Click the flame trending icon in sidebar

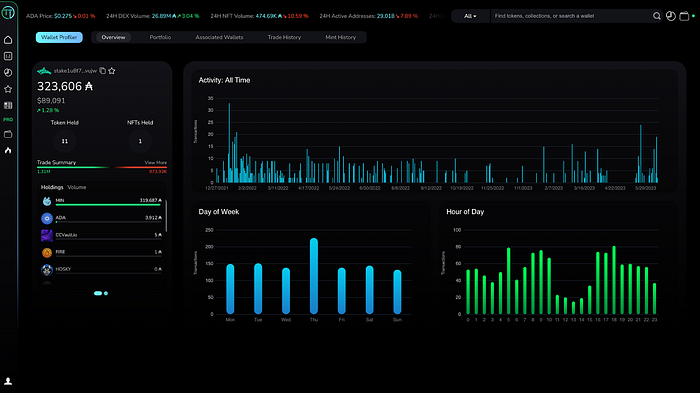pos(8,151)
